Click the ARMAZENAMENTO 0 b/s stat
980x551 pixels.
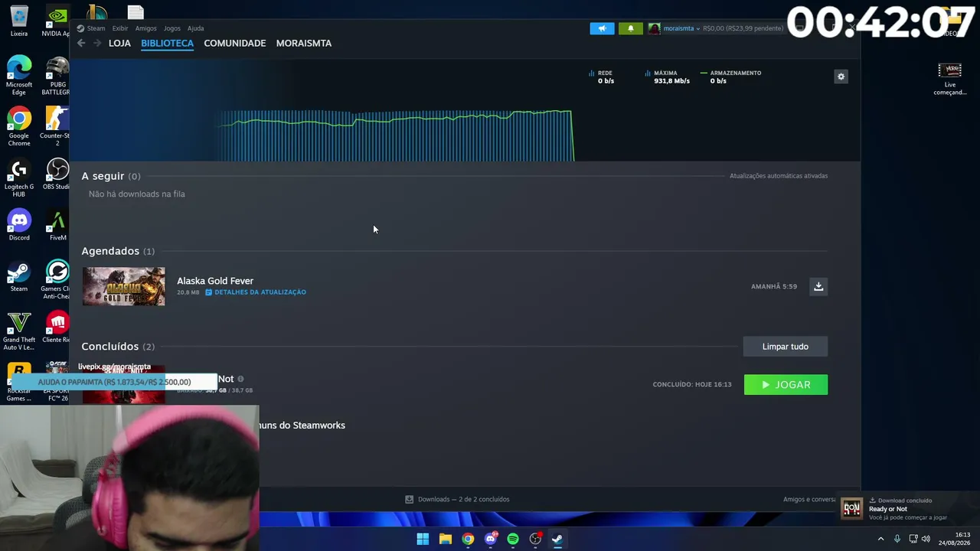tap(730, 77)
